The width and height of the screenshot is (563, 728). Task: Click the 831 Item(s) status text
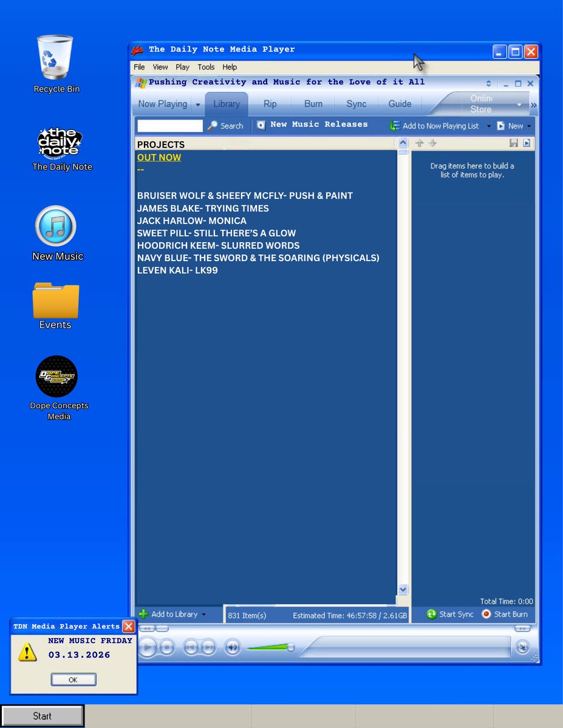[x=247, y=616]
